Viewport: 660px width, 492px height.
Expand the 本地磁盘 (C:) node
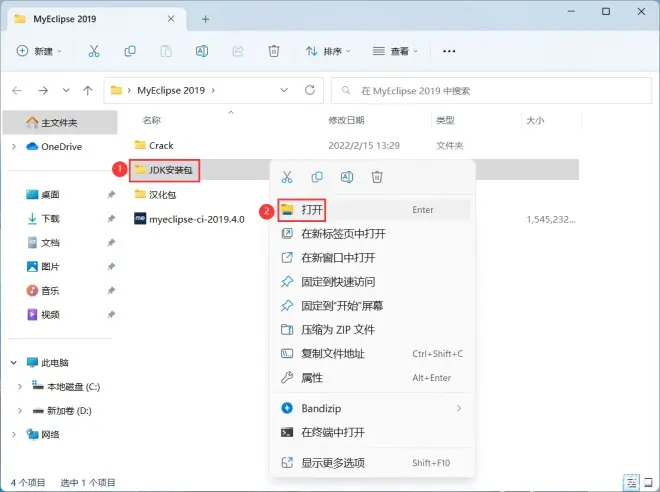20,386
